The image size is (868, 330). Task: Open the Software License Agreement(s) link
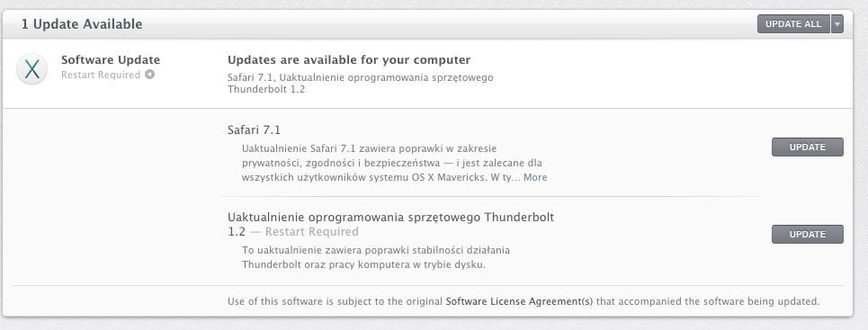coord(519,302)
